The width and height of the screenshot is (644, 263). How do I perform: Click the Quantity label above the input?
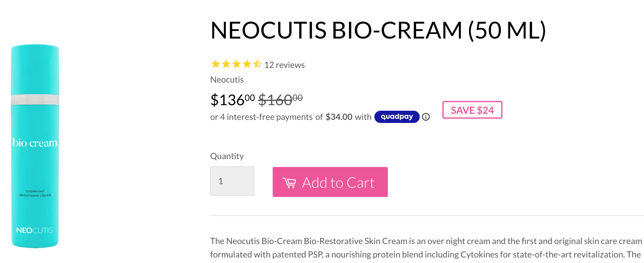tap(227, 156)
